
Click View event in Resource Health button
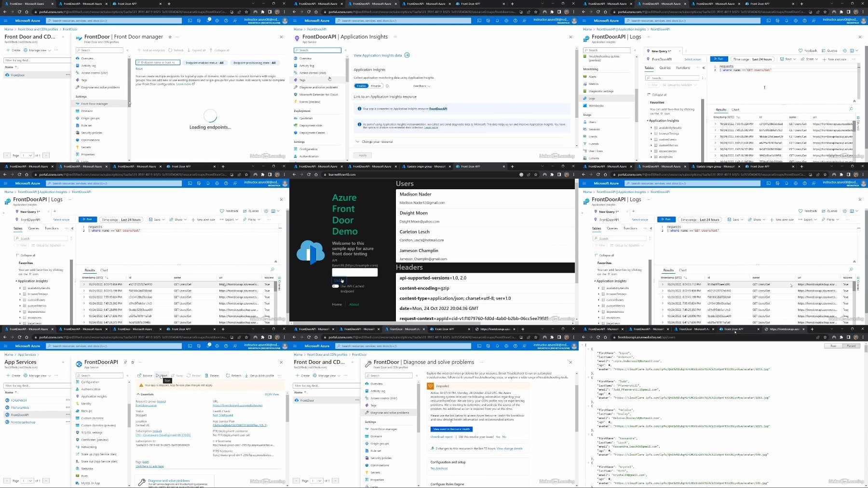click(x=451, y=429)
